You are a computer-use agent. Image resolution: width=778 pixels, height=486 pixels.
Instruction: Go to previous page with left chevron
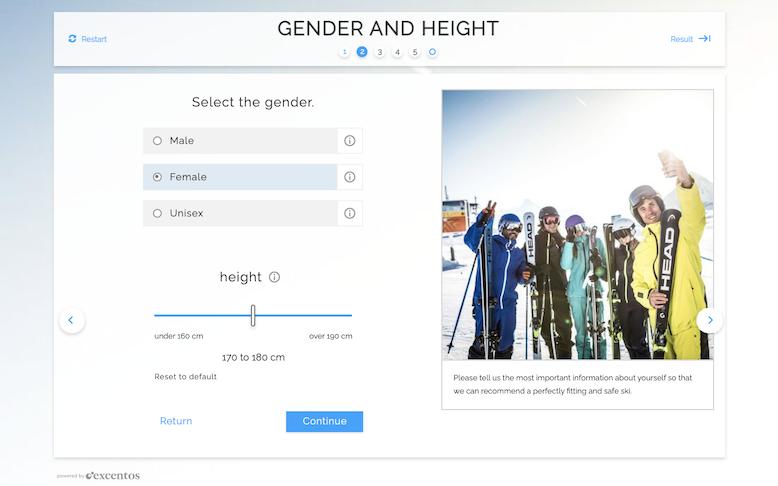(72, 320)
